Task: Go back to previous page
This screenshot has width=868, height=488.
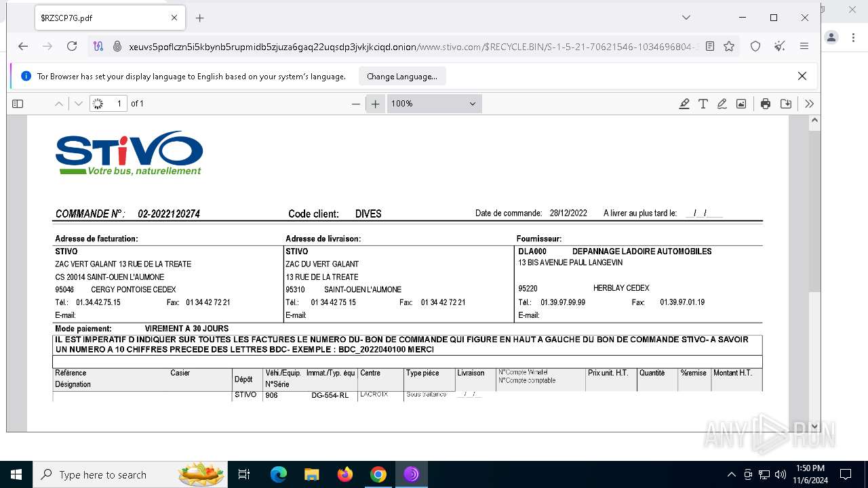Action: [23, 46]
